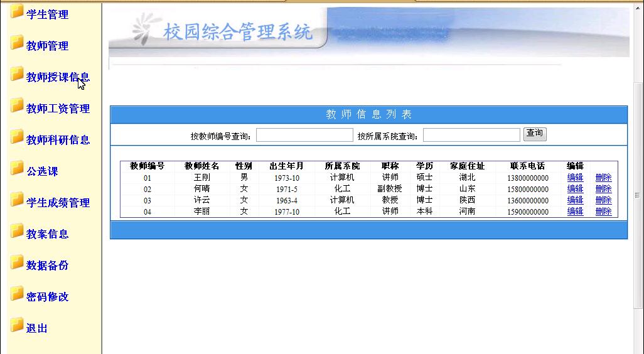Click folder icon beside 教师工资管理

pos(17,105)
